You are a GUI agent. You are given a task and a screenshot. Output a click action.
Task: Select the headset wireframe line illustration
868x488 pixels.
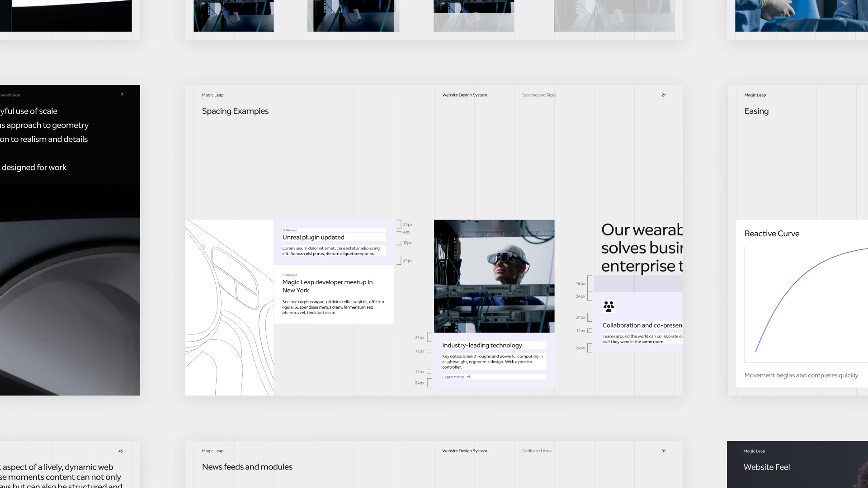click(229, 307)
